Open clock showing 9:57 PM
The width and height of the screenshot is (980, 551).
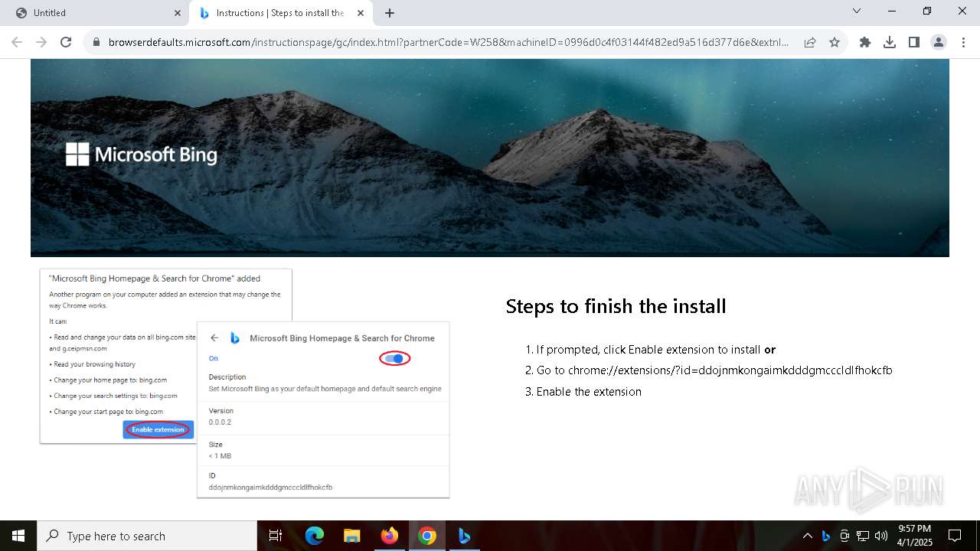click(914, 536)
